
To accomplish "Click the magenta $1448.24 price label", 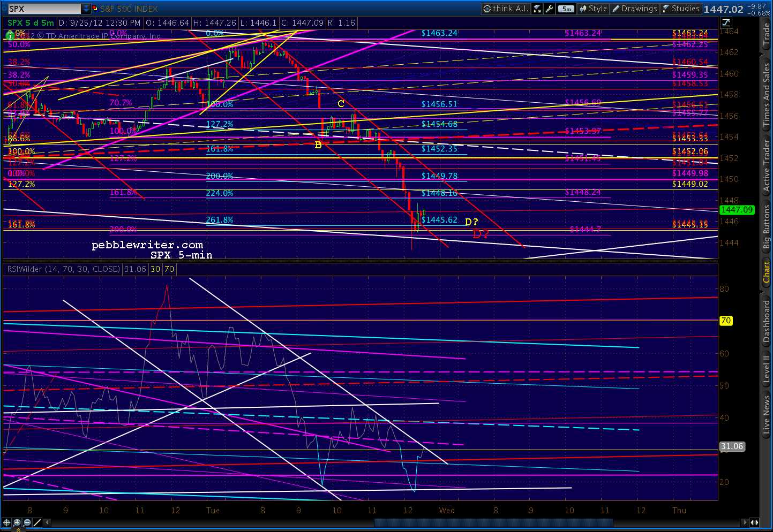I will (583, 192).
